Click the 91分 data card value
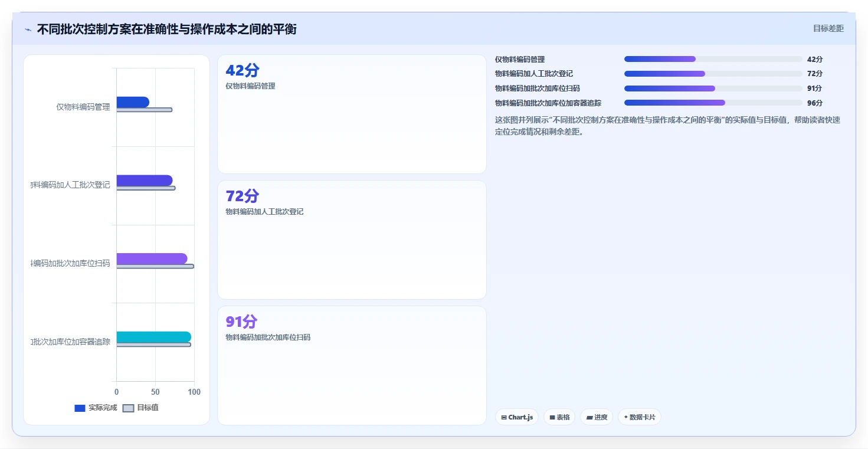 pyautogui.click(x=242, y=322)
